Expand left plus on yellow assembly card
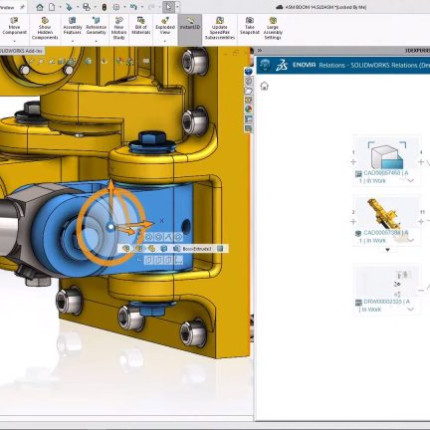The width and height of the screenshot is (430, 430). coord(353,221)
